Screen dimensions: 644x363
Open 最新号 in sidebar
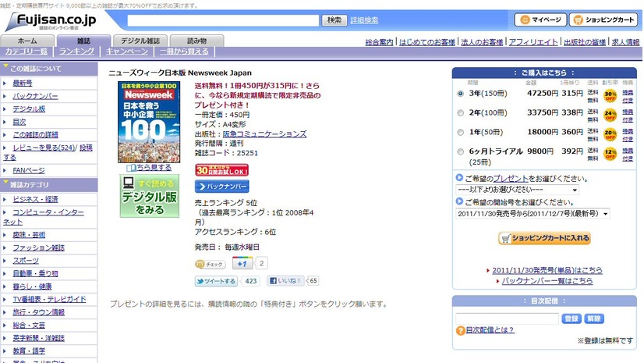pos(22,83)
